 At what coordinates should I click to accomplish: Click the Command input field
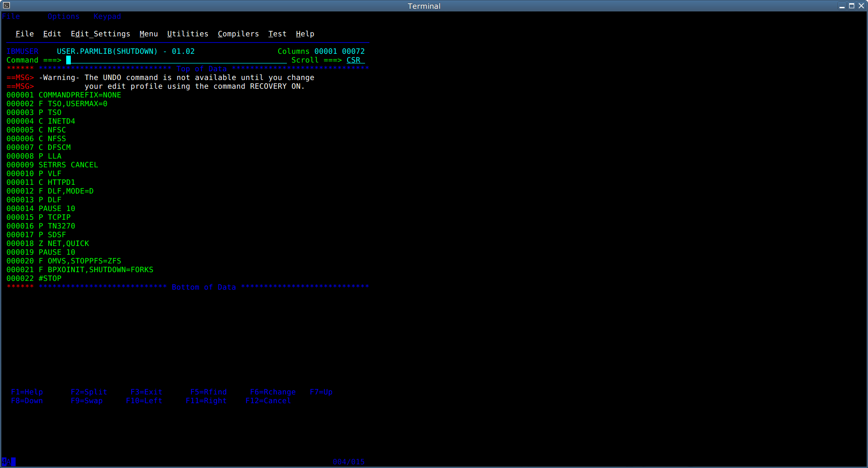click(177, 60)
